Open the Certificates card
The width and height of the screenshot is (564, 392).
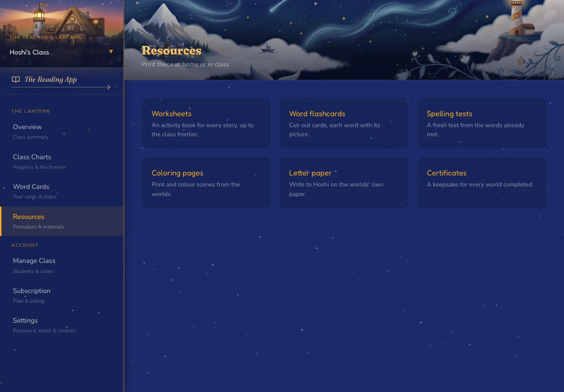click(x=482, y=183)
